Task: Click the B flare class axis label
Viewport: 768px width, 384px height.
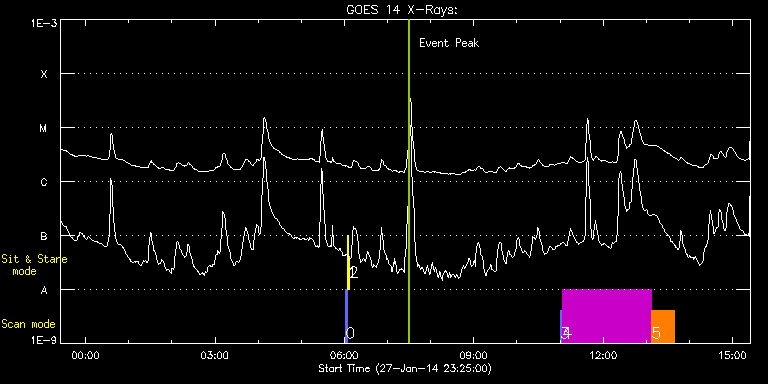Action: pos(44,236)
